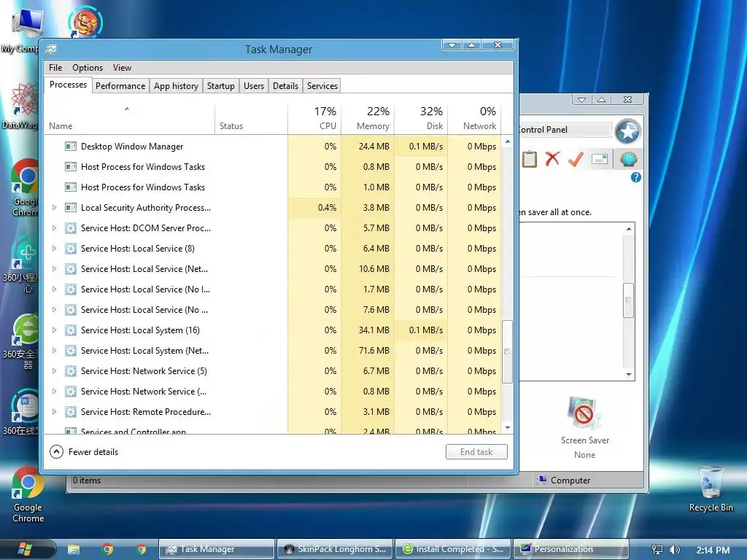
Task: Expand Service Host: Local System (Net... row
Action: 54,351
